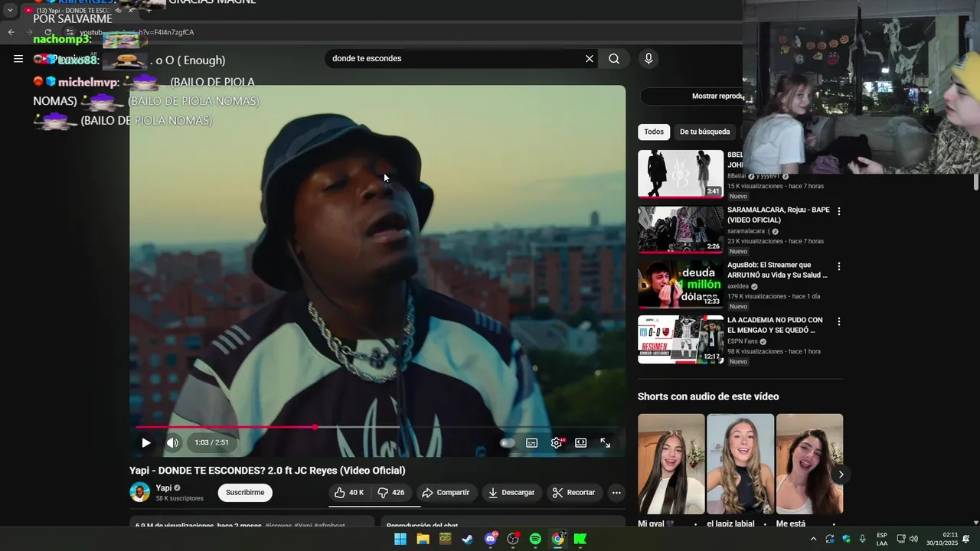
Task: Mute the video with the speaker icon
Action: [173, 442]
